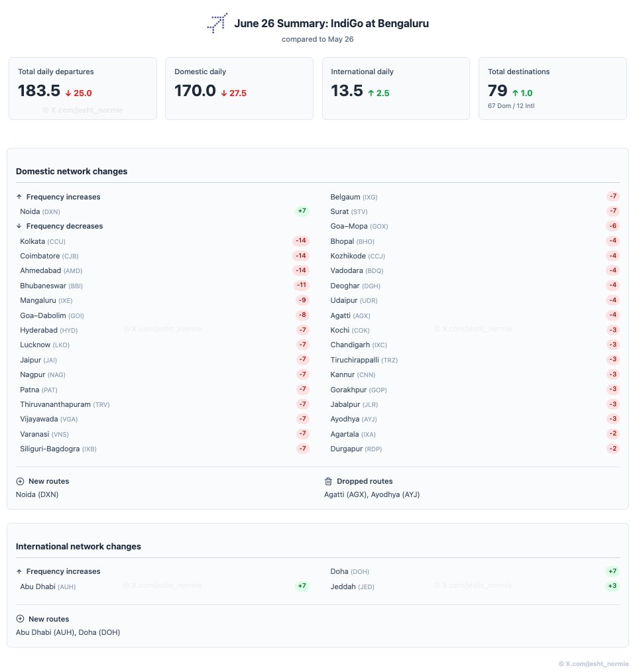The image size is (637, 672).
Task: Click the Ahmedabad (AMD) row
Action: coord(164,270)
